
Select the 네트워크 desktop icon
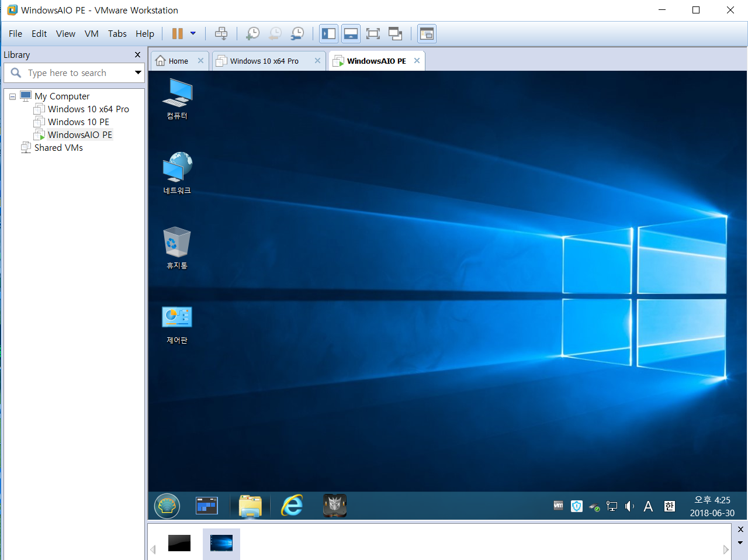[177, 173]
